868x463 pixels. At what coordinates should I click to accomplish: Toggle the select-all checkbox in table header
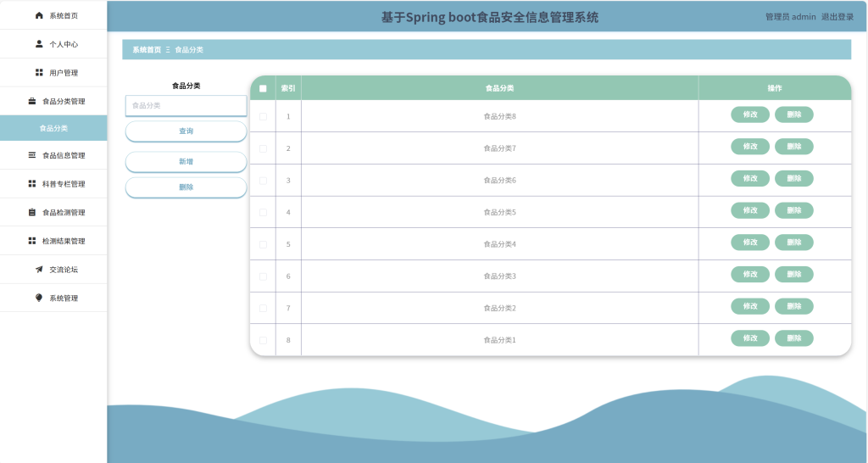click(263, 88)
